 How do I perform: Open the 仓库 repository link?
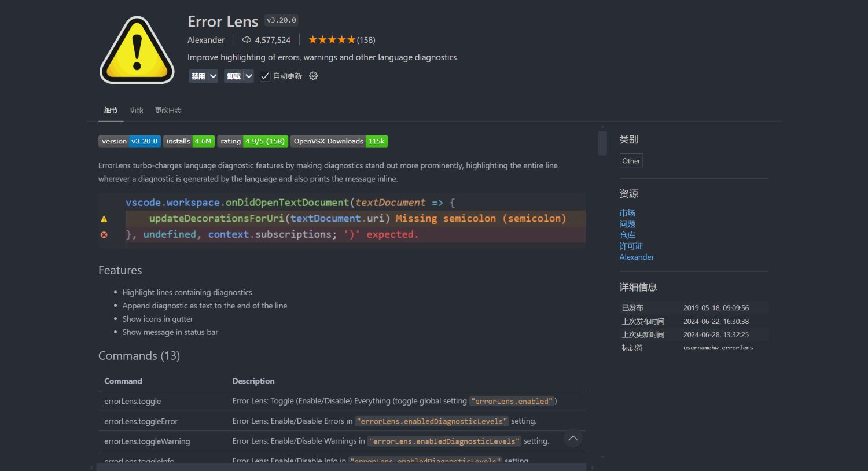[x=627, y=235]
